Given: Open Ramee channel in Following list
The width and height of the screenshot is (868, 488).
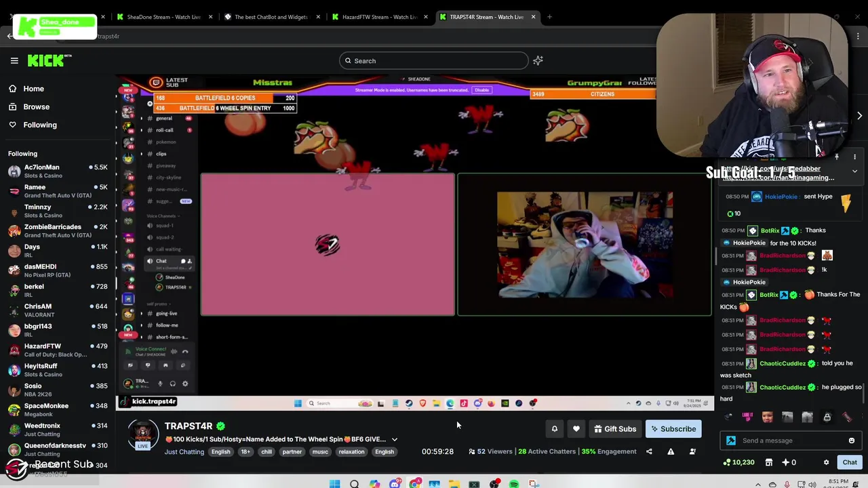Looking at the screenshot, I should pyautogui.click(x=57, y=191).
